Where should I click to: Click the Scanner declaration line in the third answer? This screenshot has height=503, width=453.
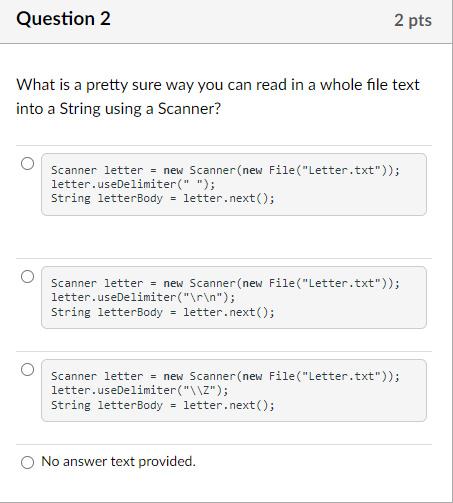tap(225, 376)
